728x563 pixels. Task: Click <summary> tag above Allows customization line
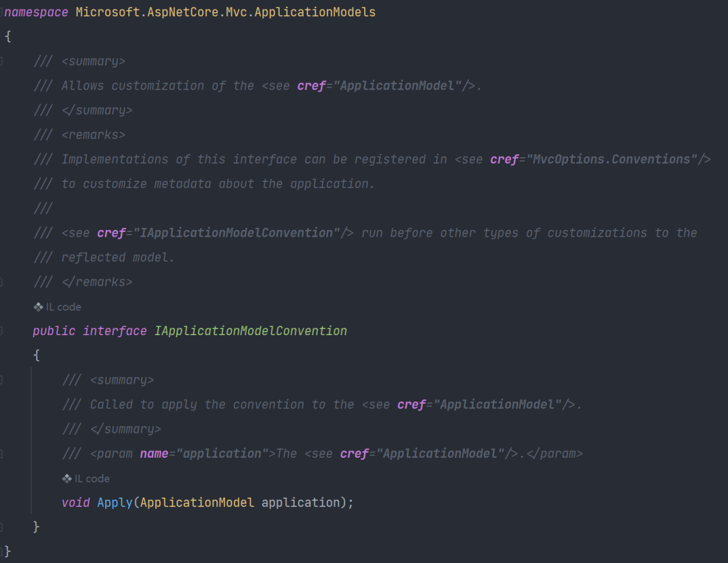coord(93,61)
